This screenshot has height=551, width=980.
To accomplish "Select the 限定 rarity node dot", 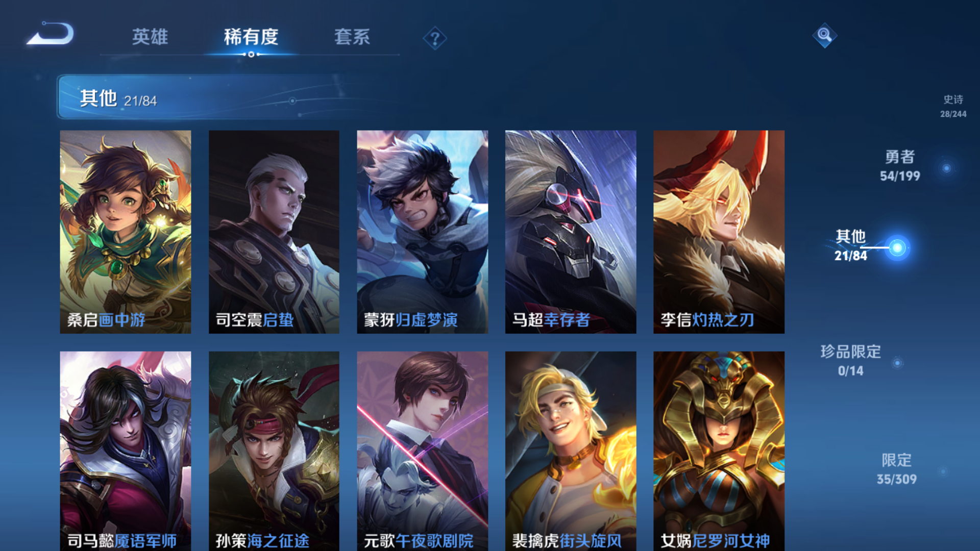I will pos(943,471).
